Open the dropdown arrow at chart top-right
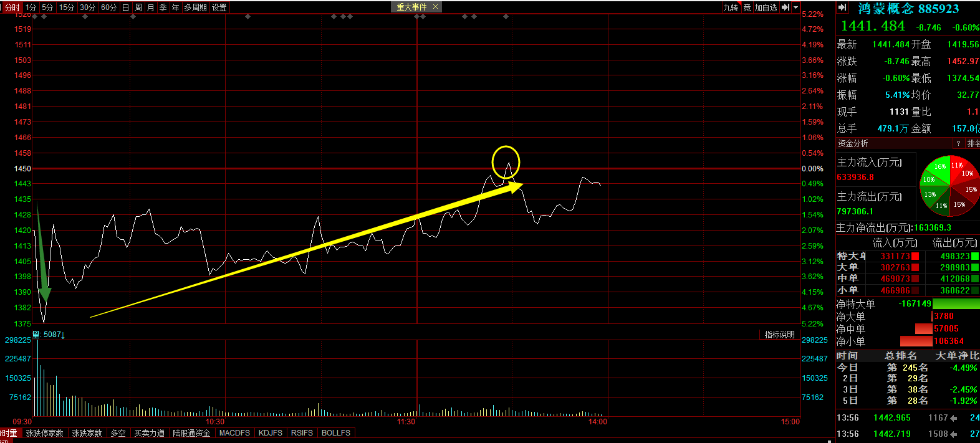This screenshot has width=980, height=443. 795,7
